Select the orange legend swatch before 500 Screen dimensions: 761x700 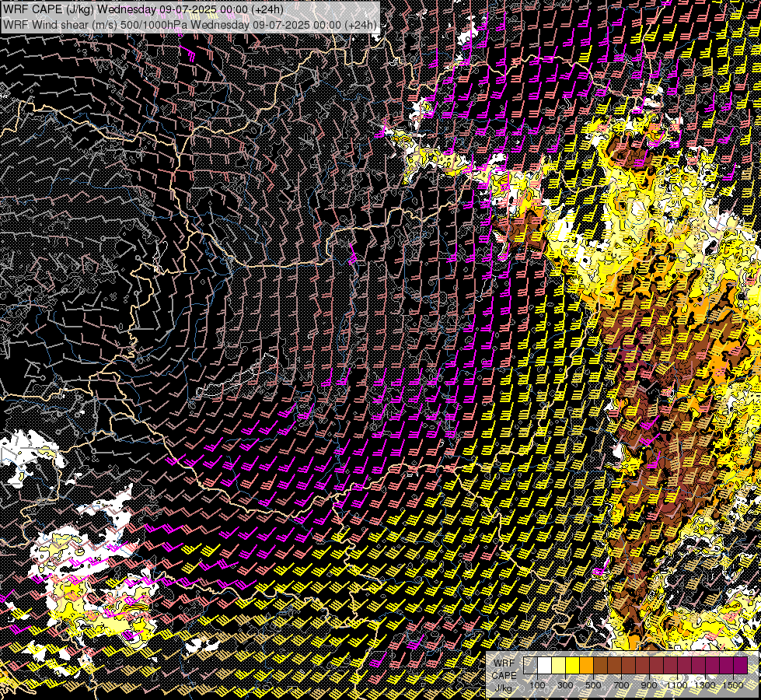tap(586, 665)
